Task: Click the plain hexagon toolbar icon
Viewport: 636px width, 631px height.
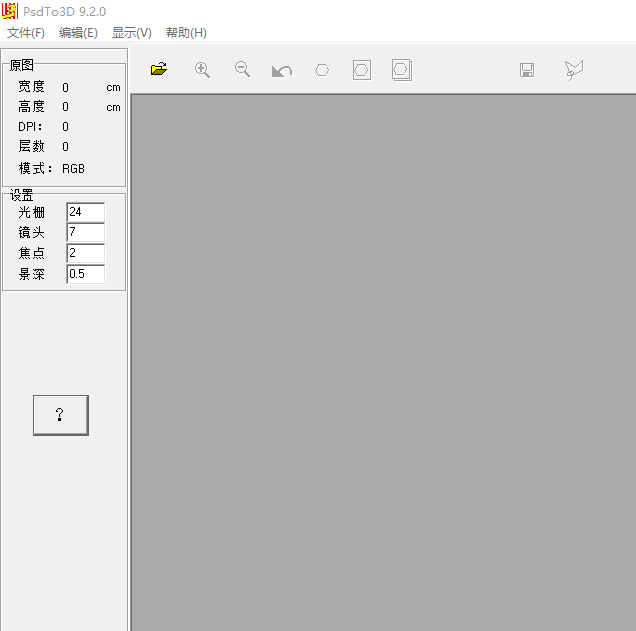Action: coord(322,70)
